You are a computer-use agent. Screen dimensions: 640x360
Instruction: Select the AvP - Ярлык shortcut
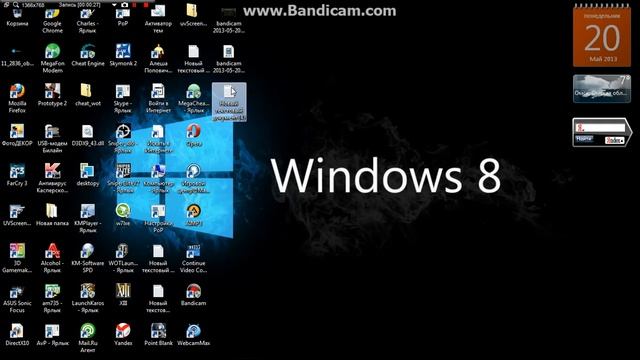tap(52, 335)
